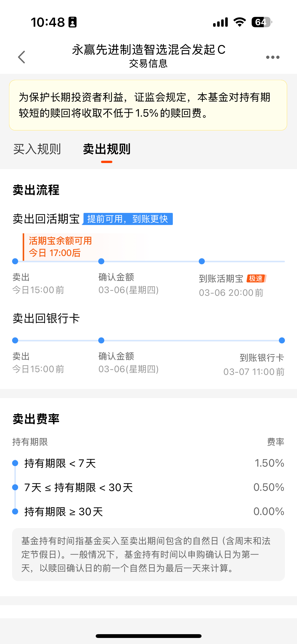297x644 pixels.
Task: Open the three-dot more options menu
Action: point(273,57)
